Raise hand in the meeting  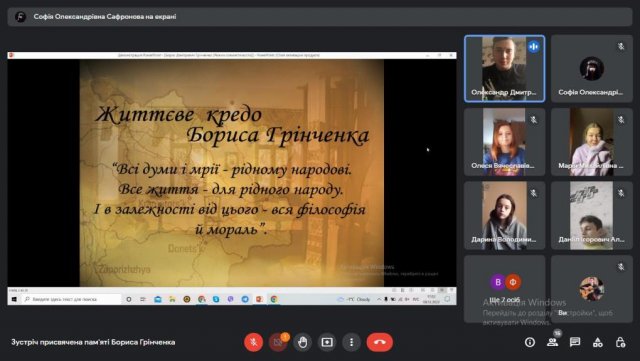tap(302, 342)
